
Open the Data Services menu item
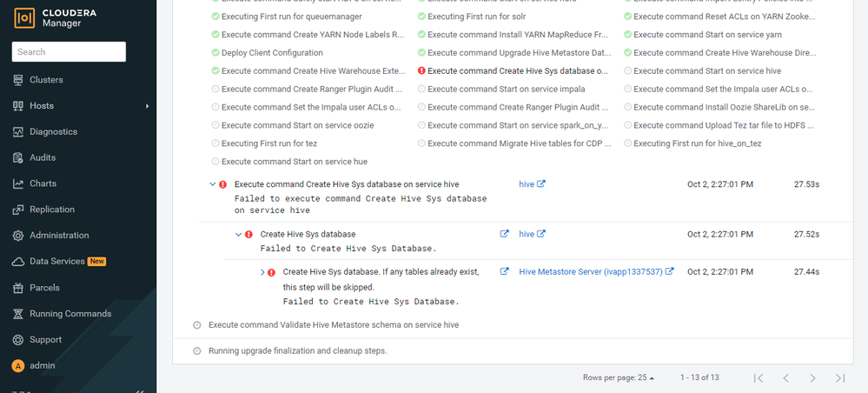[x=59, y=261]
